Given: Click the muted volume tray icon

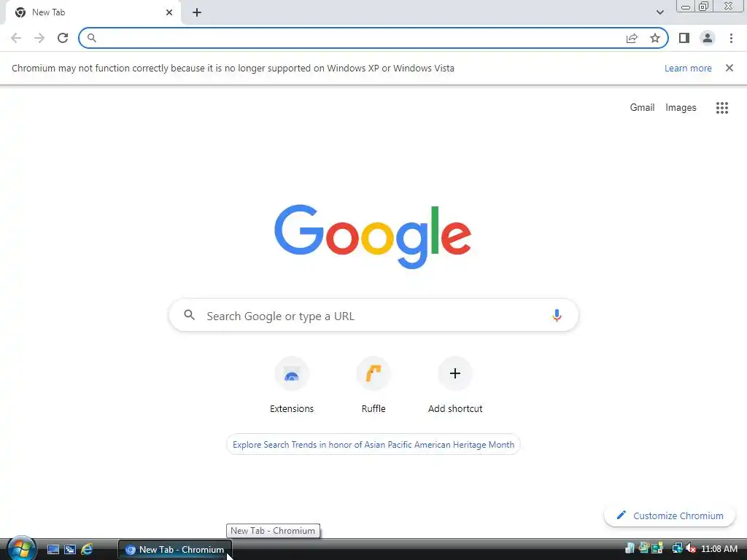Looking at the screenshot, I should tap(691, 548).
